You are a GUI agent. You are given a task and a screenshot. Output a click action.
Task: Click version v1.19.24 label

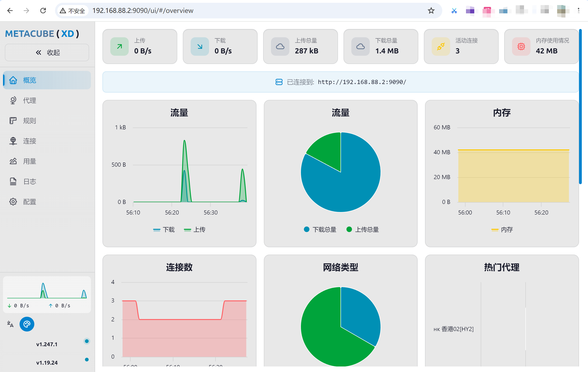[47, 363]
